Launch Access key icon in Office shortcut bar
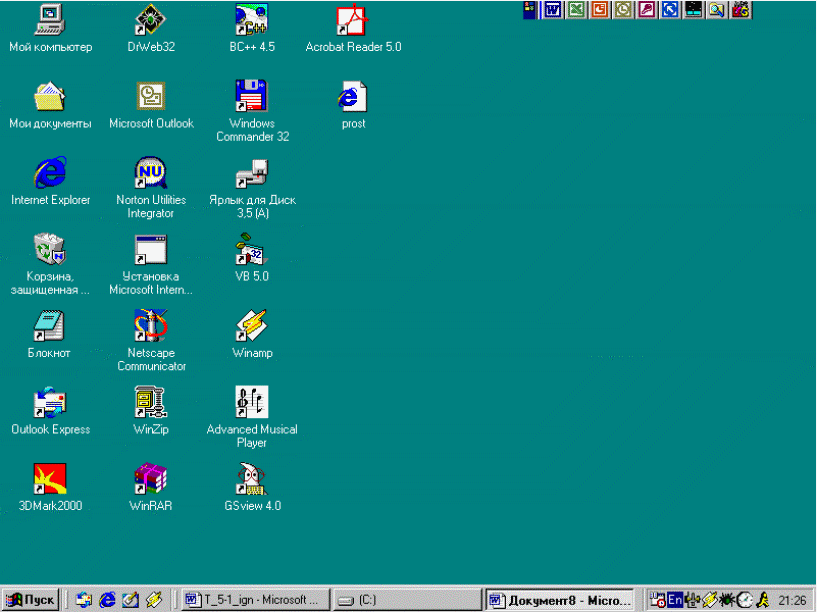Image resolution: width=817 pixels, height=612 pixels. coord(646,9)
